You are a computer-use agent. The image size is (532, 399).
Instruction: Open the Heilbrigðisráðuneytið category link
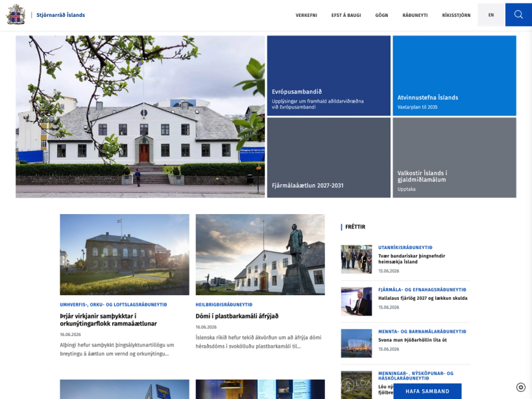(224, 305)
